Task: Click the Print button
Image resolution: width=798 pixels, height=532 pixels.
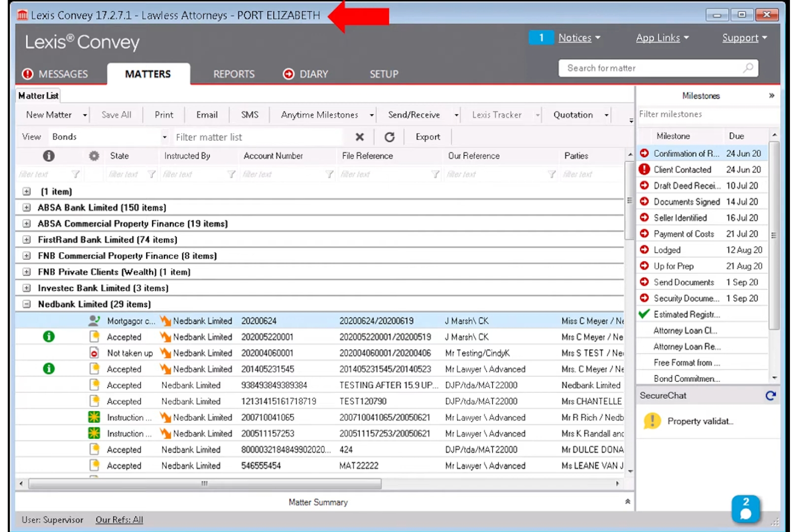Action: point(164,115)
